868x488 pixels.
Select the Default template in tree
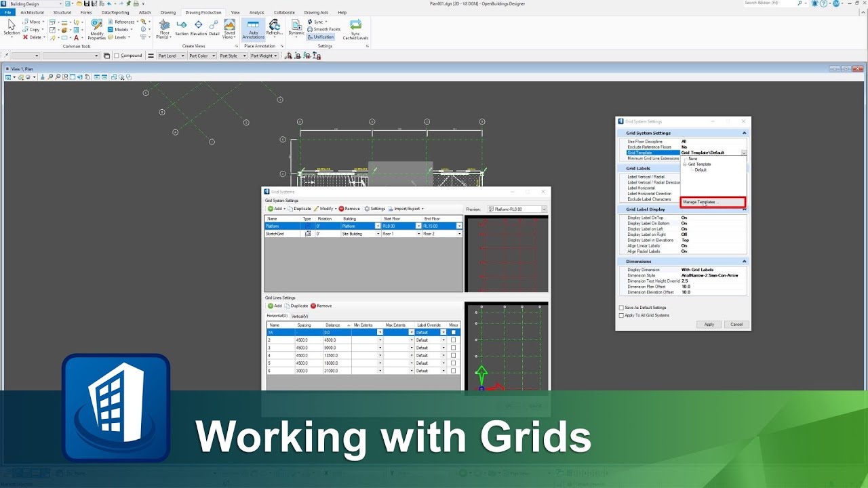pyautogui.click(x=701, y=169)
